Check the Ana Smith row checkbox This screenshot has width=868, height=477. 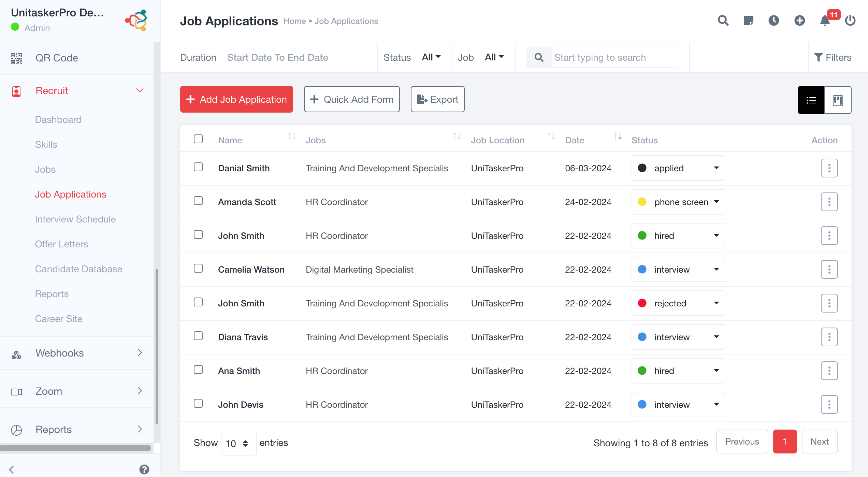(198, 370)
